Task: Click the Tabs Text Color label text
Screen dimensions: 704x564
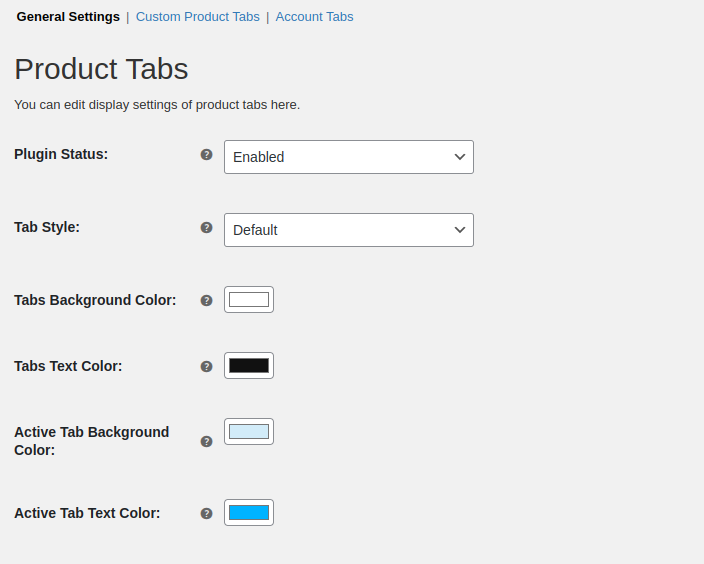Action: click(68, 366)
